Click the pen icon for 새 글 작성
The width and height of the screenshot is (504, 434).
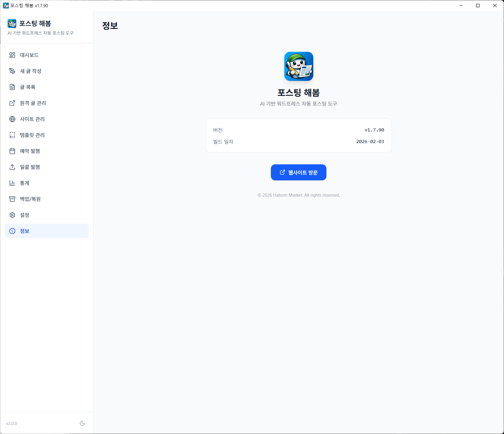pyautogui.click(x=12, y=71)
